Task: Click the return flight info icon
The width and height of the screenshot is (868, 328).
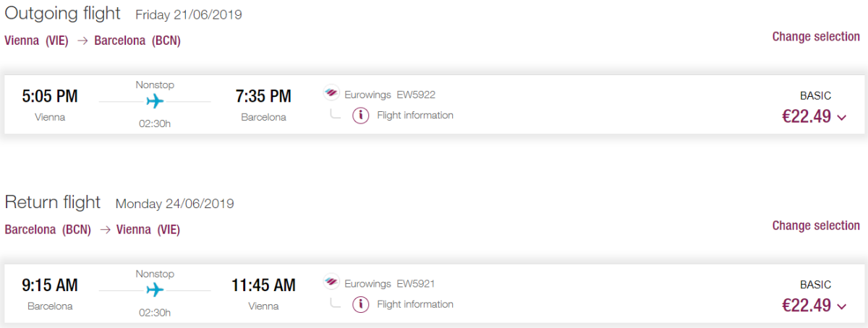Action: [x=360, y=305]
